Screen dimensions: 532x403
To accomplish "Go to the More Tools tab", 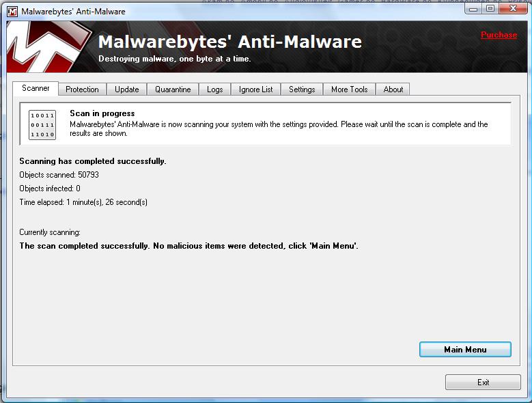I will click(350, 89).
